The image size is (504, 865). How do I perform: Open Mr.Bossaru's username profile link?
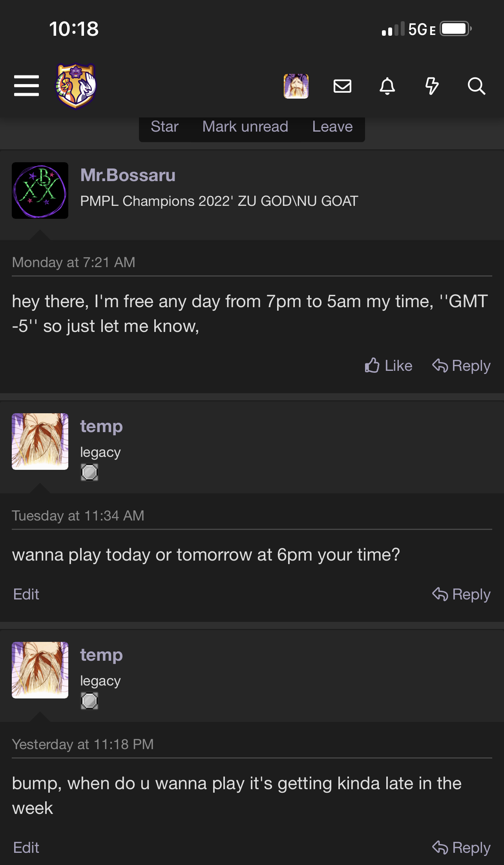pyautogui.click(x=128, y=175)
